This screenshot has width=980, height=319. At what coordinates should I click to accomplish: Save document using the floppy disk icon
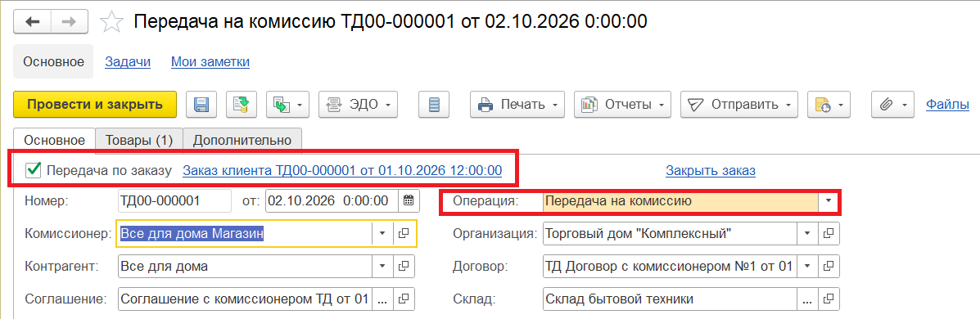click(201, 105)
